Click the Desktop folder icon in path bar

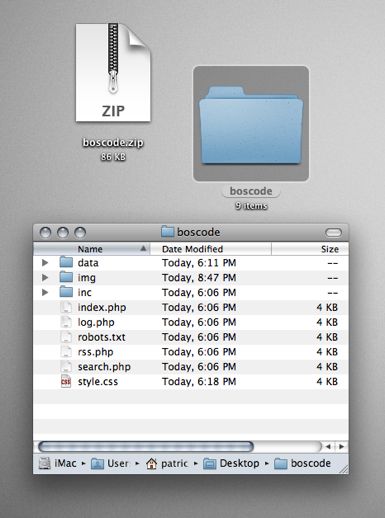(210, 464)
